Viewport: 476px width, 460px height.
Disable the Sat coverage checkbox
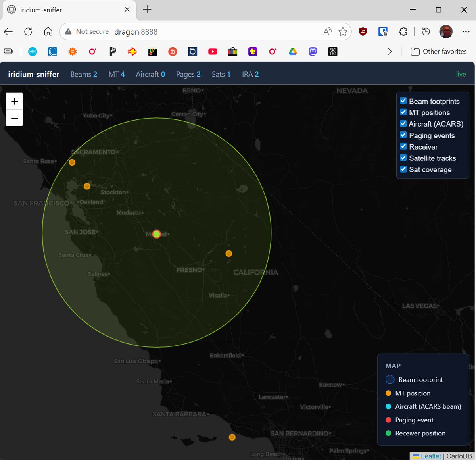point(403,169)
